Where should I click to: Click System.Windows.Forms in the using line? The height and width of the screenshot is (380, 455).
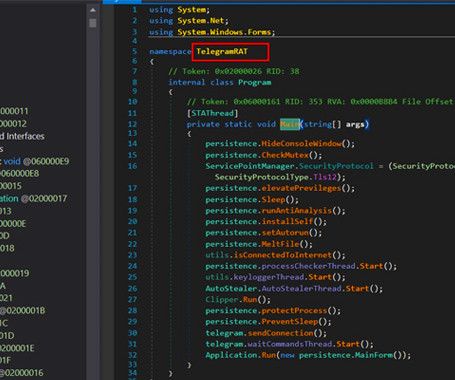(x=224, y=32)
